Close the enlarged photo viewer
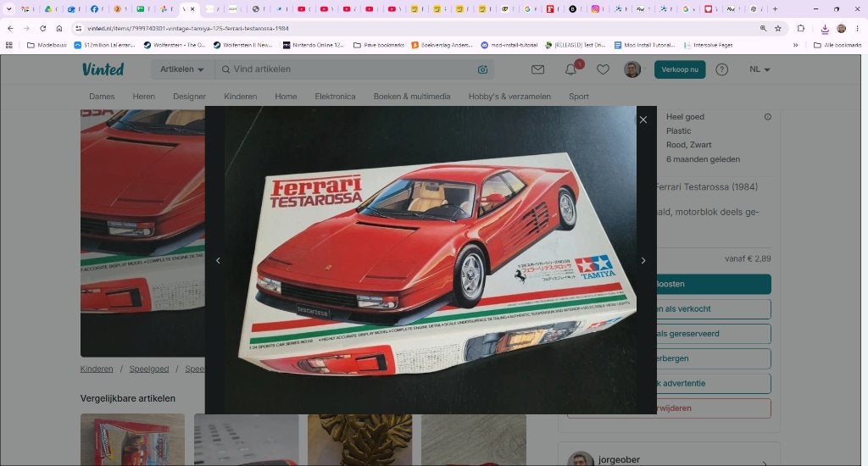Image resolution: width=868 pixels, height=466 pixels. (x=643, y=119)
